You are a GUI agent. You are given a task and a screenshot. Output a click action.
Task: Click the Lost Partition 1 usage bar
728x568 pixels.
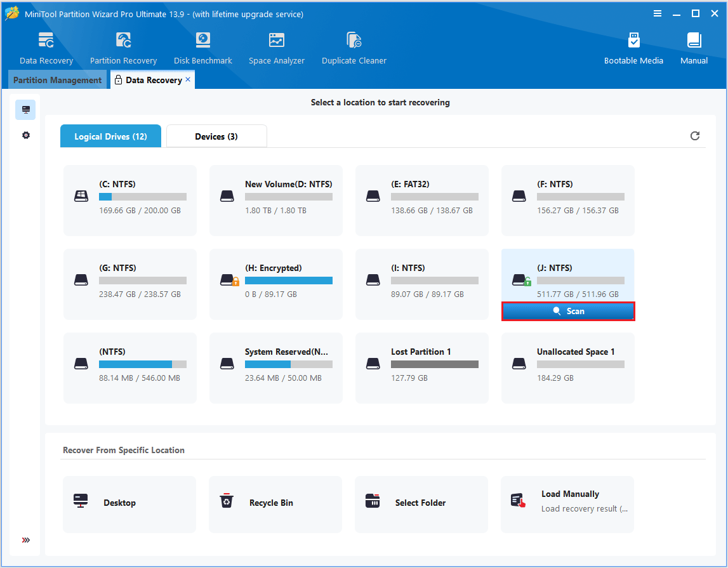click(x=435, y=364)
